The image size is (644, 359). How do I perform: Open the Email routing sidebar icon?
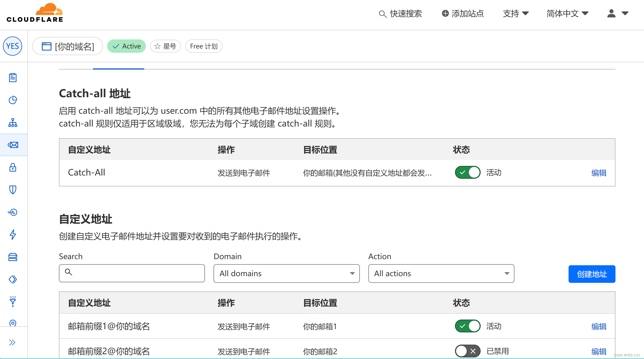tap(13, 145)
